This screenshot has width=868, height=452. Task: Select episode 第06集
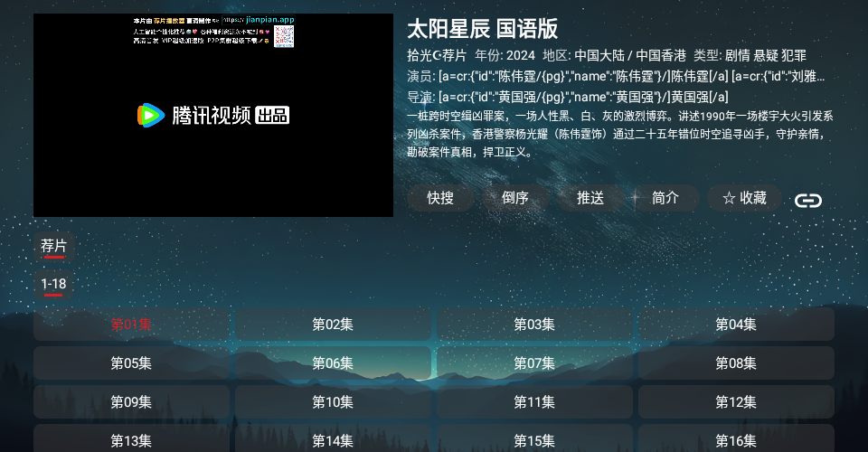tap(333, 363)
